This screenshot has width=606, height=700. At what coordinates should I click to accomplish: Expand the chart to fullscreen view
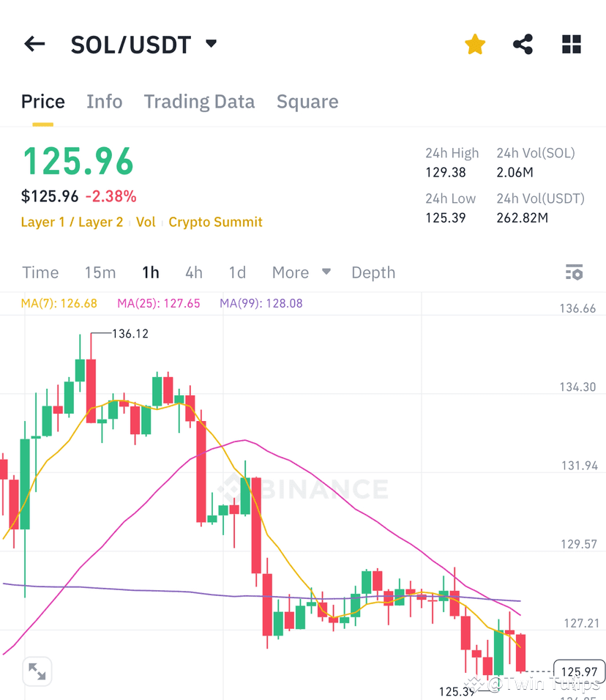37,671
